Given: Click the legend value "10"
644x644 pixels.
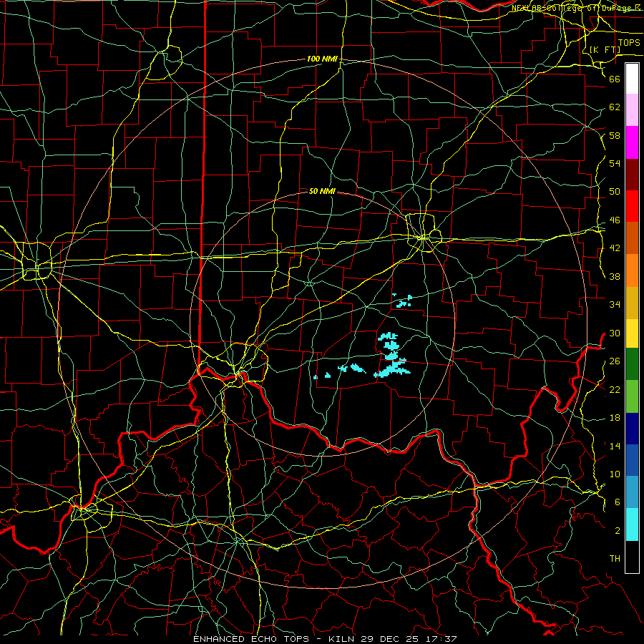Looking at the screenshot, I should (615, 474).
